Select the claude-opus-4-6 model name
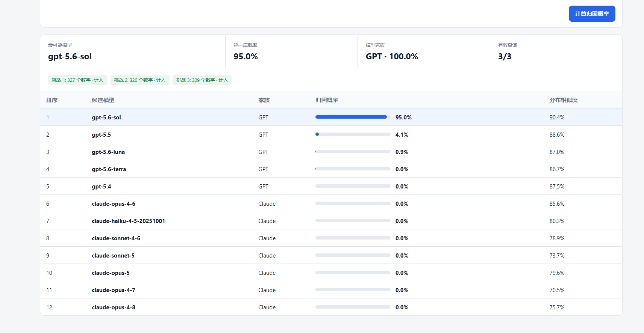 click(114, 204)
